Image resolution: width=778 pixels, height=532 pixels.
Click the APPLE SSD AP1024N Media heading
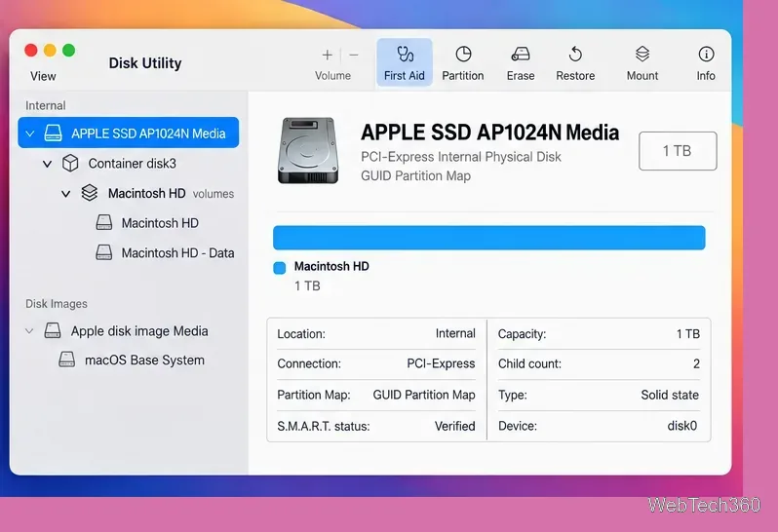coord(489,133)
